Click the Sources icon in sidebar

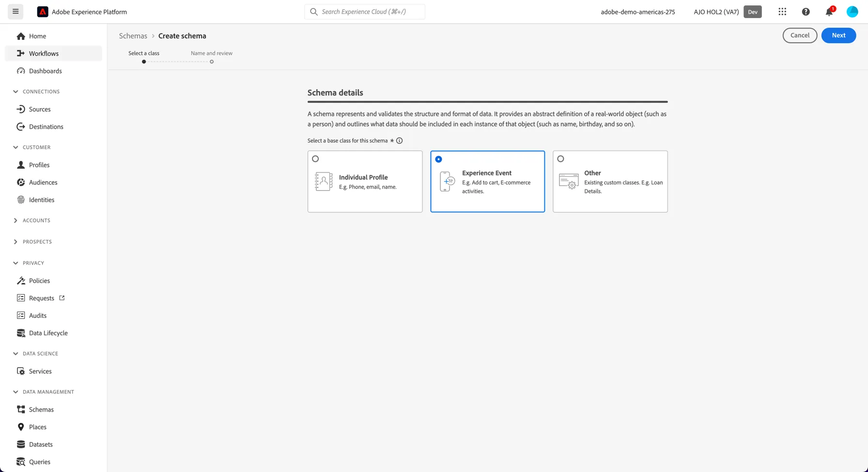[21, 109]
